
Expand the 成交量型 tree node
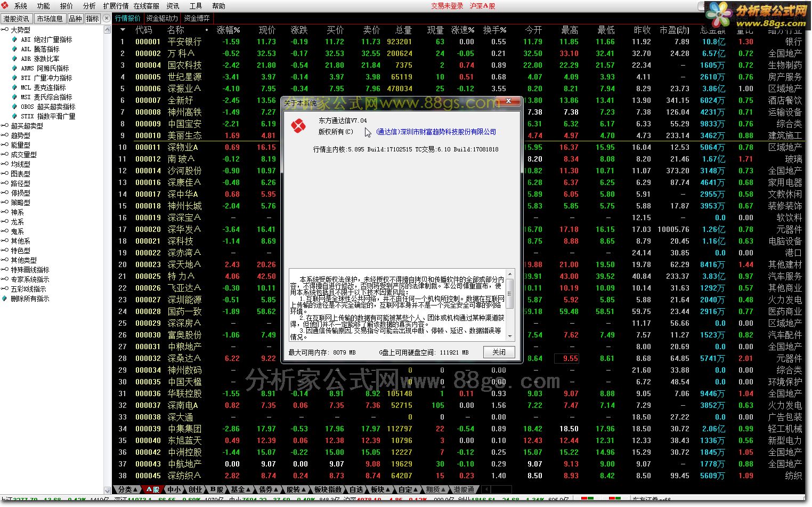tap(5, 155)
